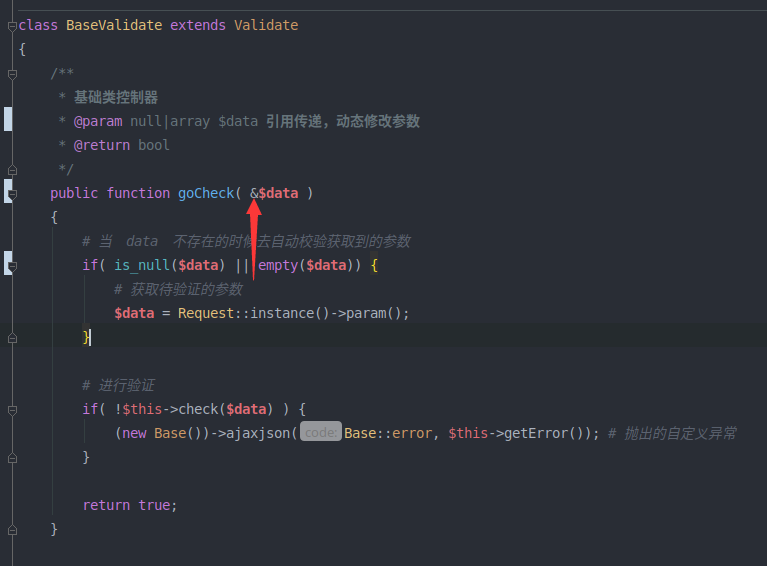The width and height of the screenshot is (767, 566).
Task: Click the || operator
Action: (242, 265)
